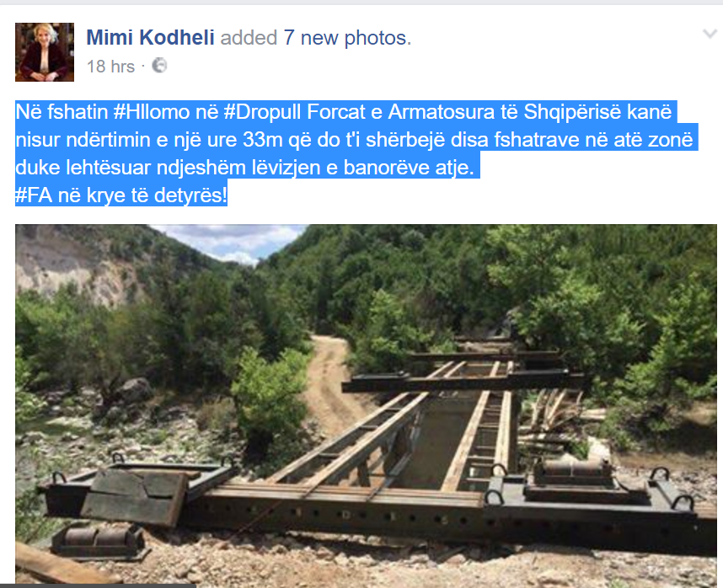Open the '7 new photos' album link
723x588 pixels.
346,38
